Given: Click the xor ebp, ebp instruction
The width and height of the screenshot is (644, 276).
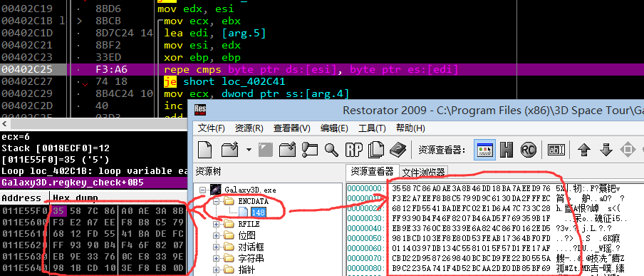Looking at the screenshot, I should click(202, 57).
